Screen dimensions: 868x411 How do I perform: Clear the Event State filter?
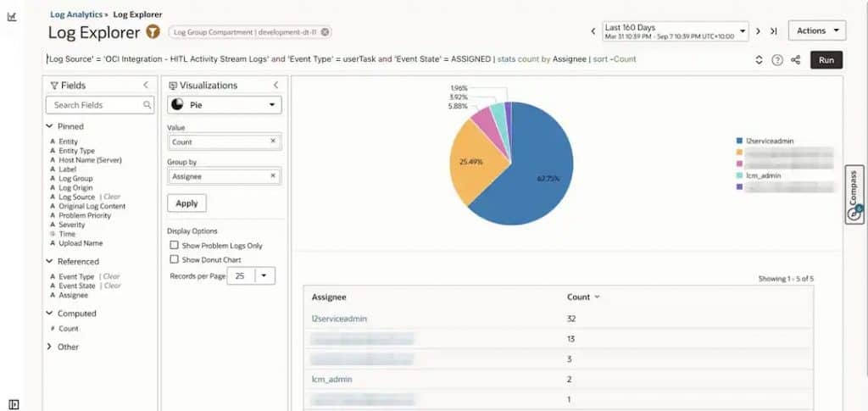(113, 286)
